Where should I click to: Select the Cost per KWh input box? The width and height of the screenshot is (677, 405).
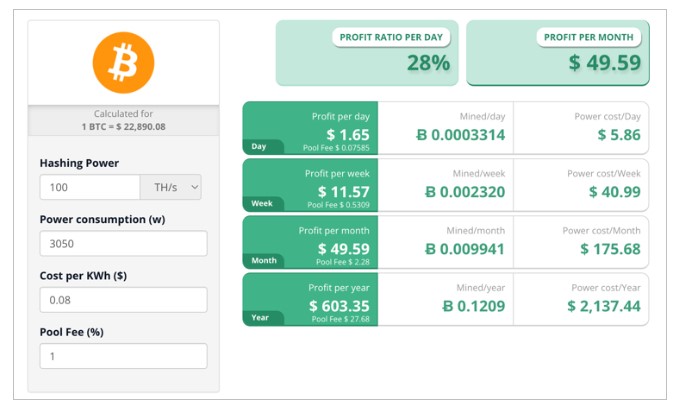click(123, 300)
